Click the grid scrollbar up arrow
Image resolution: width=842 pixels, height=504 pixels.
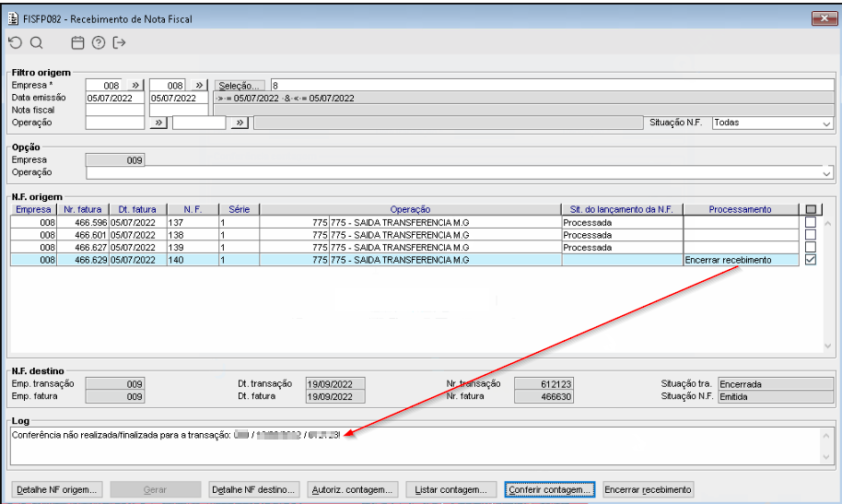827,224
